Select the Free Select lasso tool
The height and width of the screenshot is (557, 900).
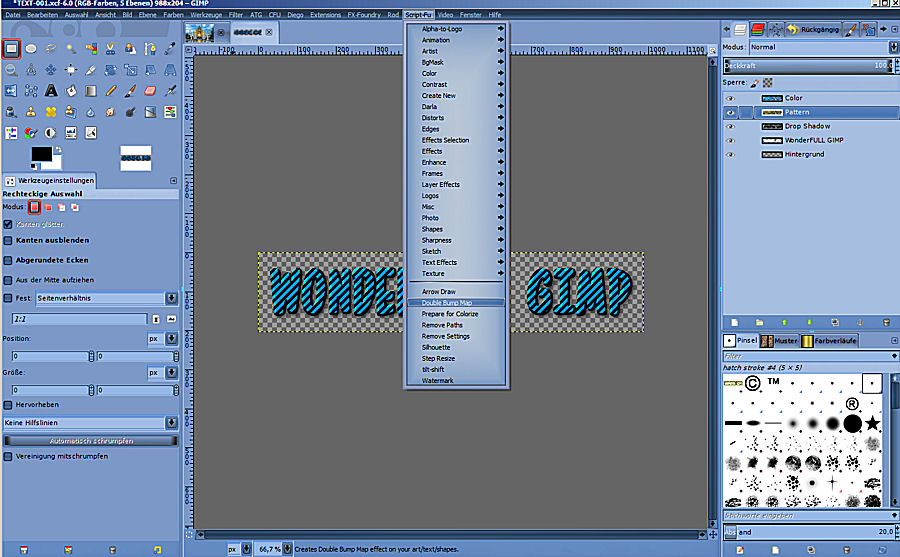(x=51, y=49)
